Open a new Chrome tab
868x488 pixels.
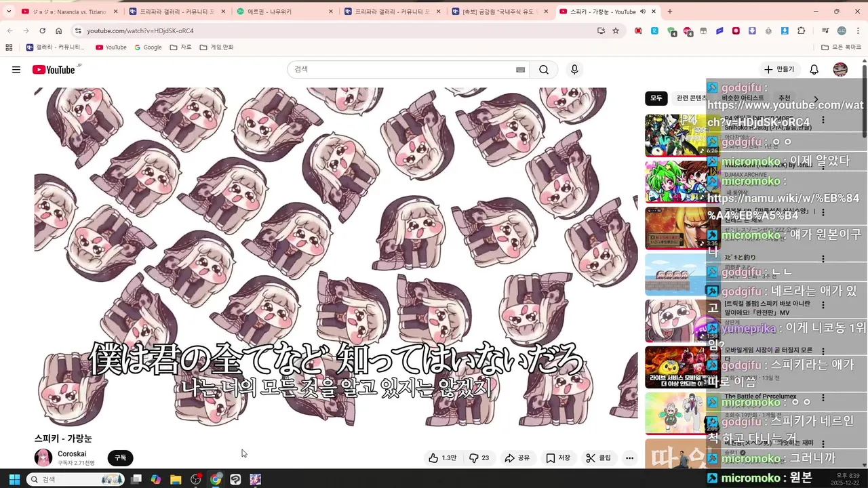pyautogui.click(x=670, y=12)
